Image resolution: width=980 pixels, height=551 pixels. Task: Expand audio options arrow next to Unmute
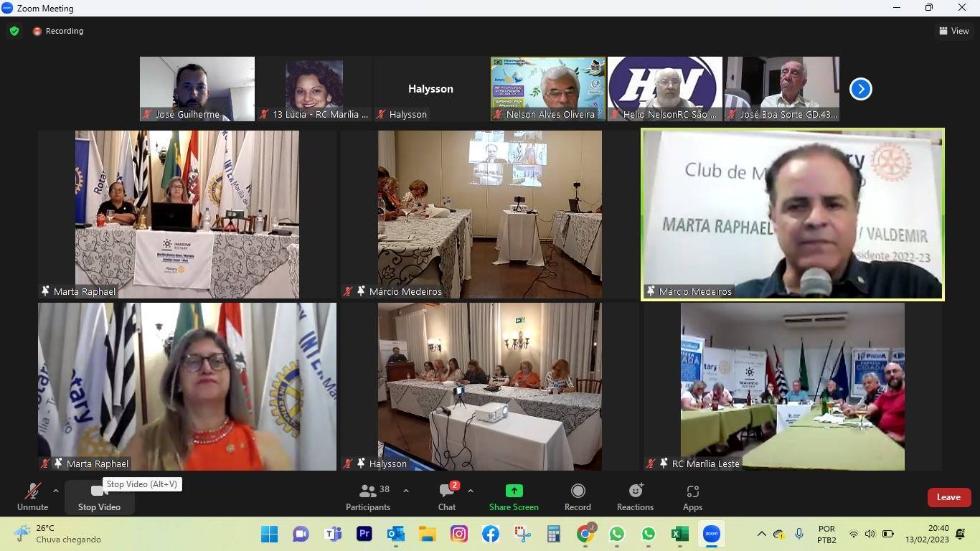tap(56, 491)
